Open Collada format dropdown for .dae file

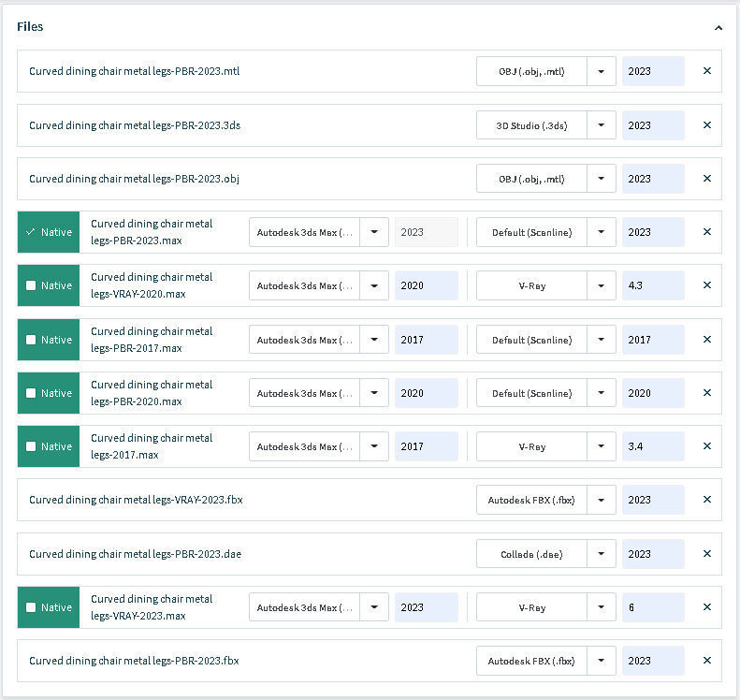(602, 554)
